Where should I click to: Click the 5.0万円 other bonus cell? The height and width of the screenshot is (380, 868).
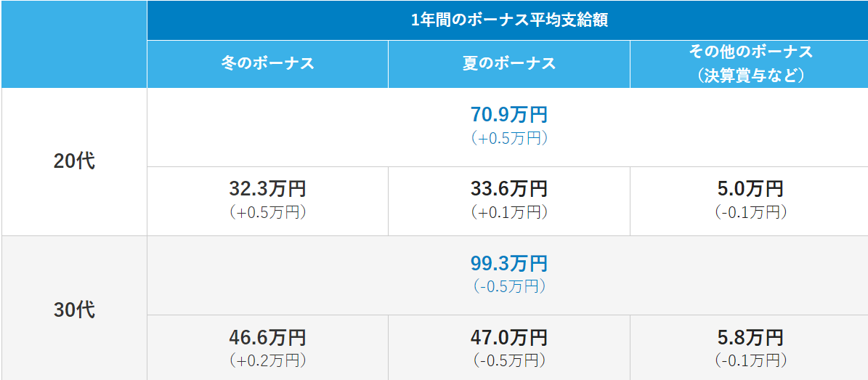click(x=750, y=189)
